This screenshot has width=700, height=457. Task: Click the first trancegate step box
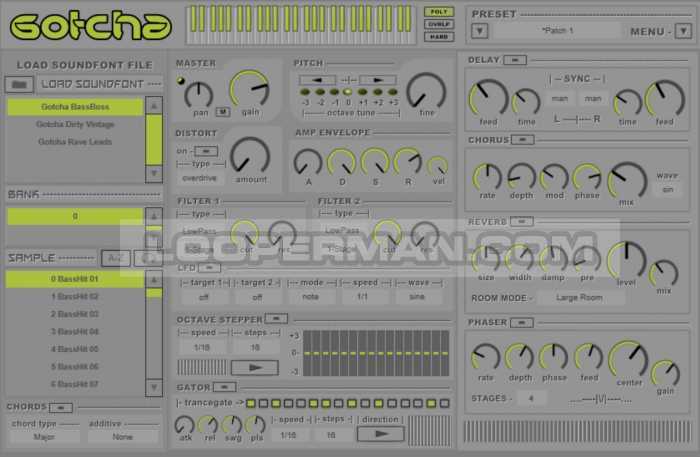tap(251, 404)
